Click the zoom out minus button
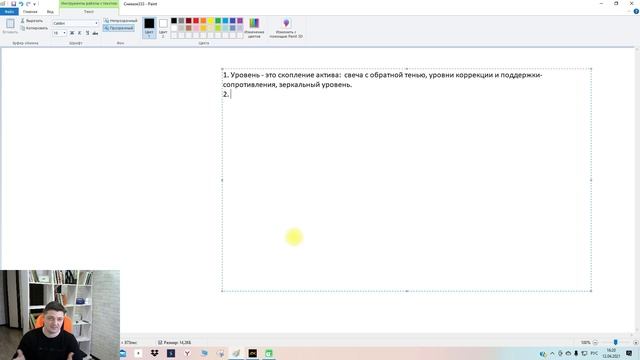This screenshot has width=640, height=360. point(595,342)
